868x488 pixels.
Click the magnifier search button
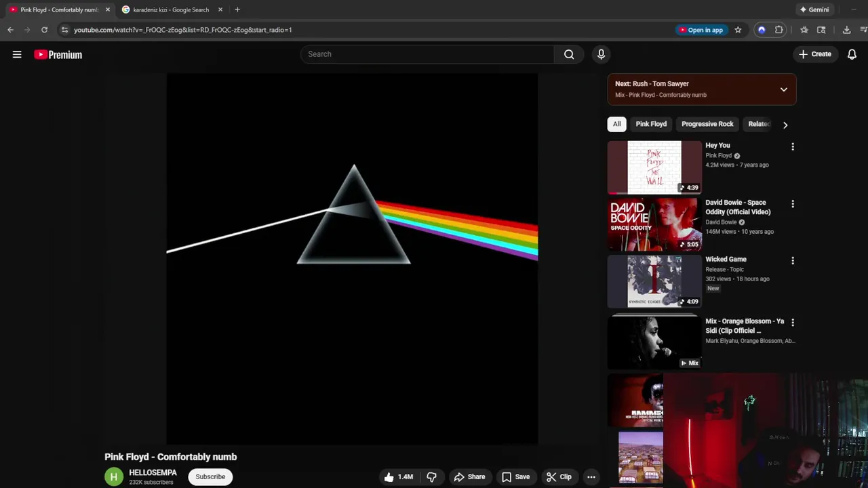tap(569, 54)
